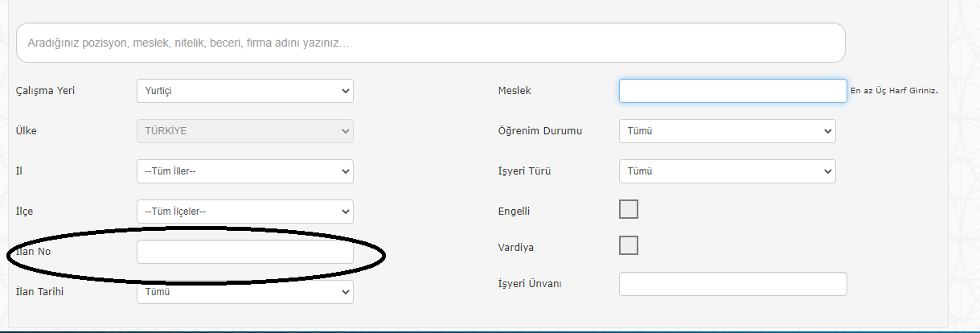
Task: Click the disabled Ülke TÜRKİYE dropdown
Action: pos(244,131)
